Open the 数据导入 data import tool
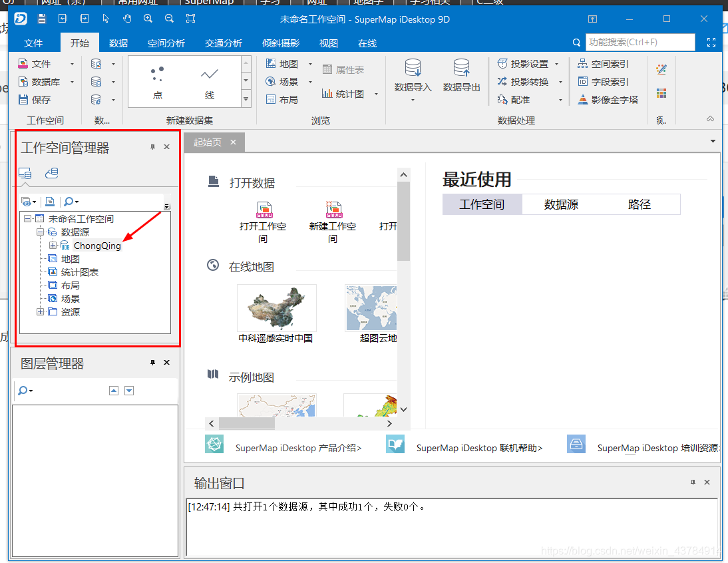The image size is (728, 563). 413,76
